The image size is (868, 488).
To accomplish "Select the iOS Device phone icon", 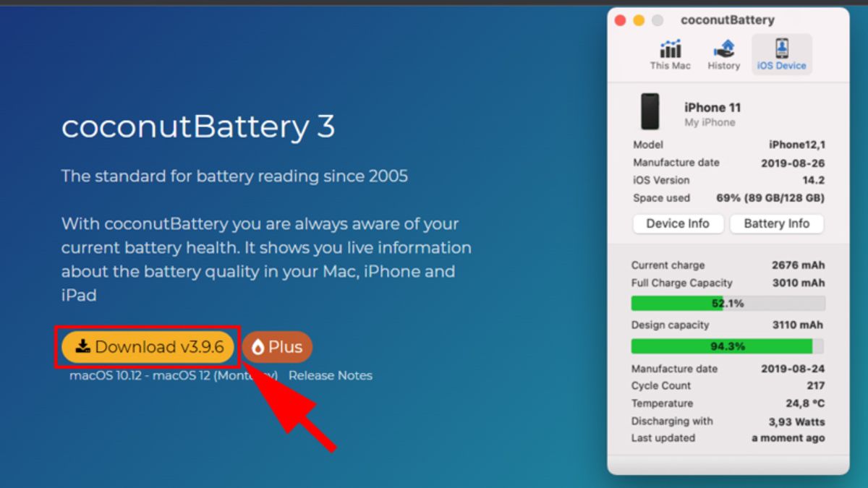I will pos(782,48).
